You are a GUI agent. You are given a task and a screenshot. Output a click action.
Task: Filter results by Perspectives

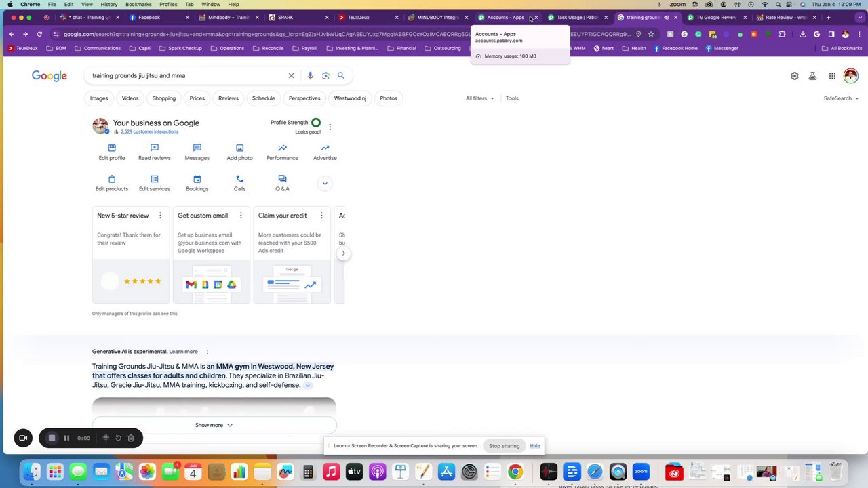click(x=304, y=98)
